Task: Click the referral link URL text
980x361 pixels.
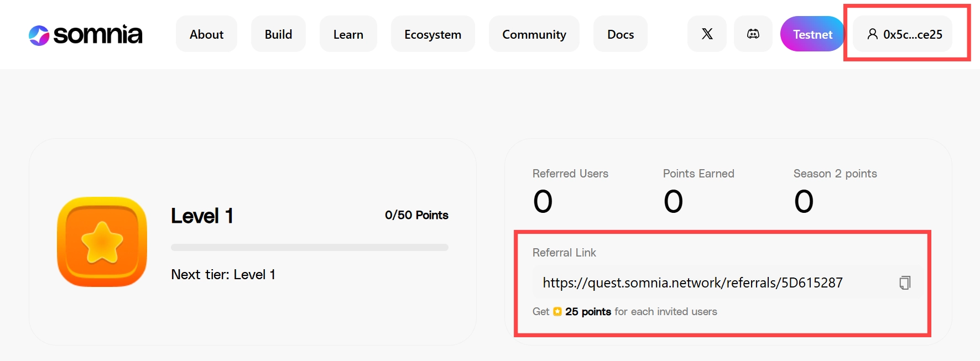Action: 692,282
